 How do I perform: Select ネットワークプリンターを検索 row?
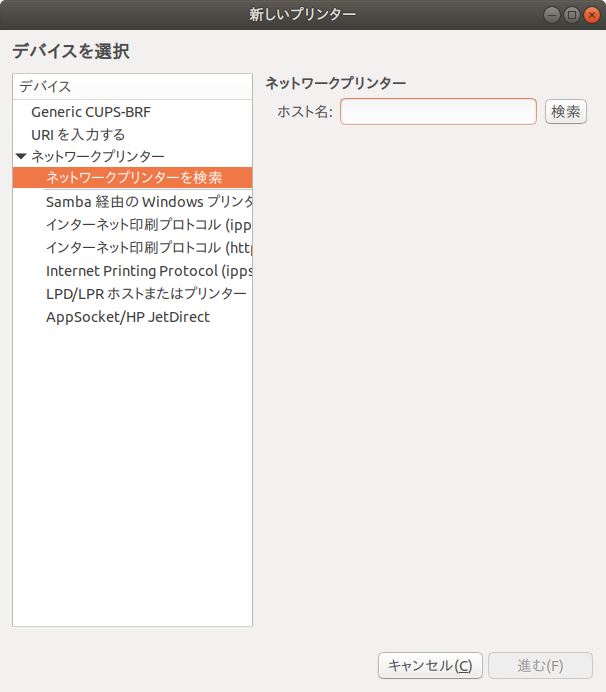coord(132,177)
